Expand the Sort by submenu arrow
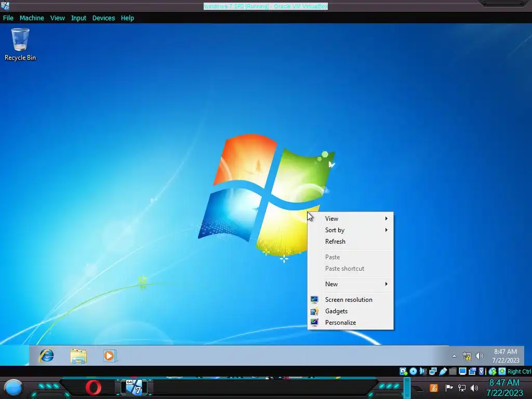The width and height of the screenshot is (532, 399). [386, 230]
